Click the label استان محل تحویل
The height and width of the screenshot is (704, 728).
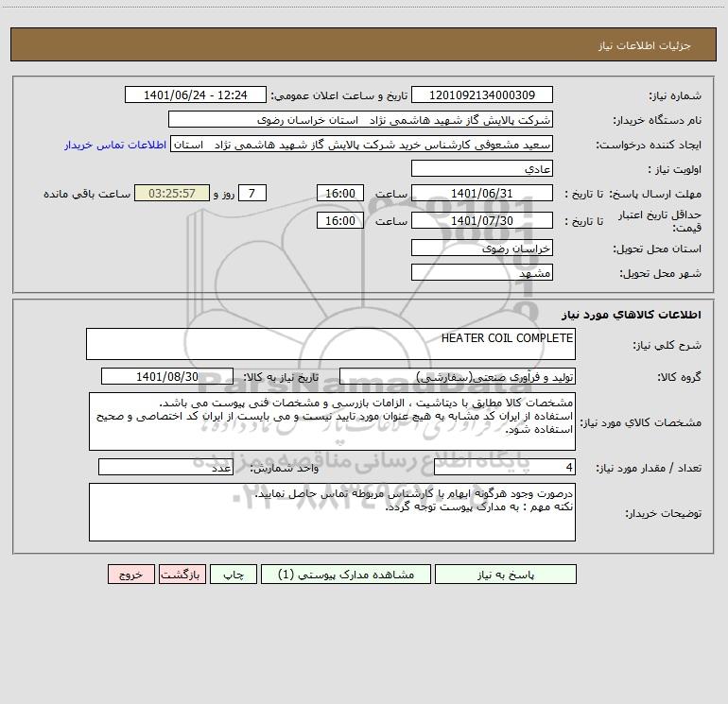click(x=657, y=249)
